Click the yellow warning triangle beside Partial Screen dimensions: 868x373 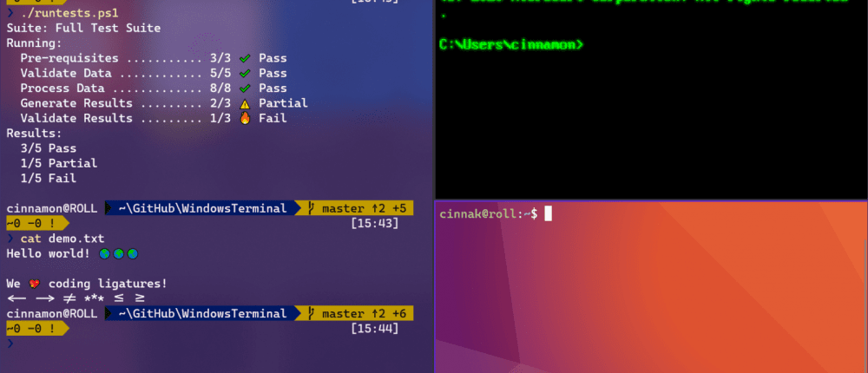point(245,103)
